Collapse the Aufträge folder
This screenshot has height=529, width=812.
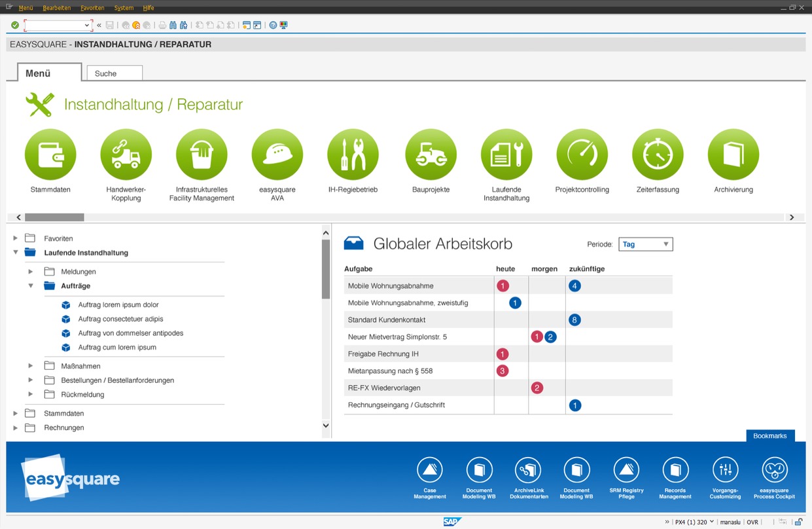click(31, 286)
